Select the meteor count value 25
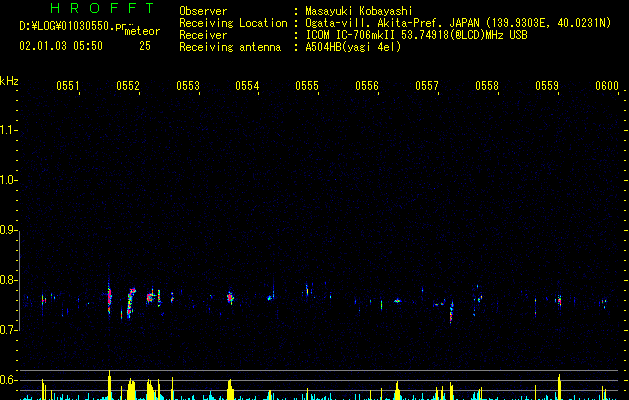This screenshot has width=629, height=400. [145, 46]
